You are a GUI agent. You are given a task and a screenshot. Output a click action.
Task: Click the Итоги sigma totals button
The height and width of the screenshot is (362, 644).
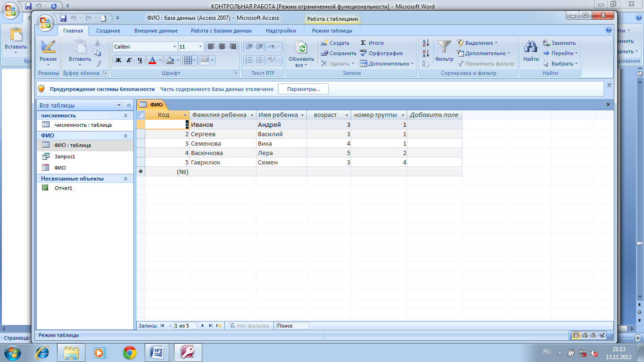pos(372,43)
